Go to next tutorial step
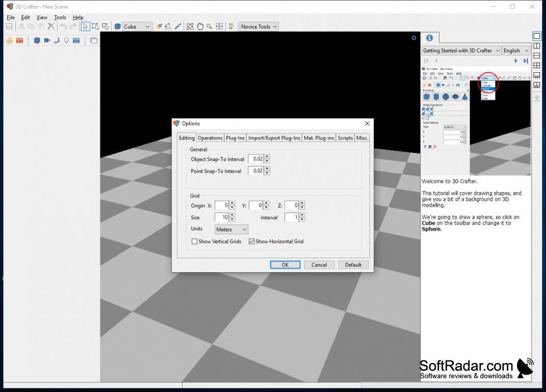 pyautogui.click(x=516, y=61)
